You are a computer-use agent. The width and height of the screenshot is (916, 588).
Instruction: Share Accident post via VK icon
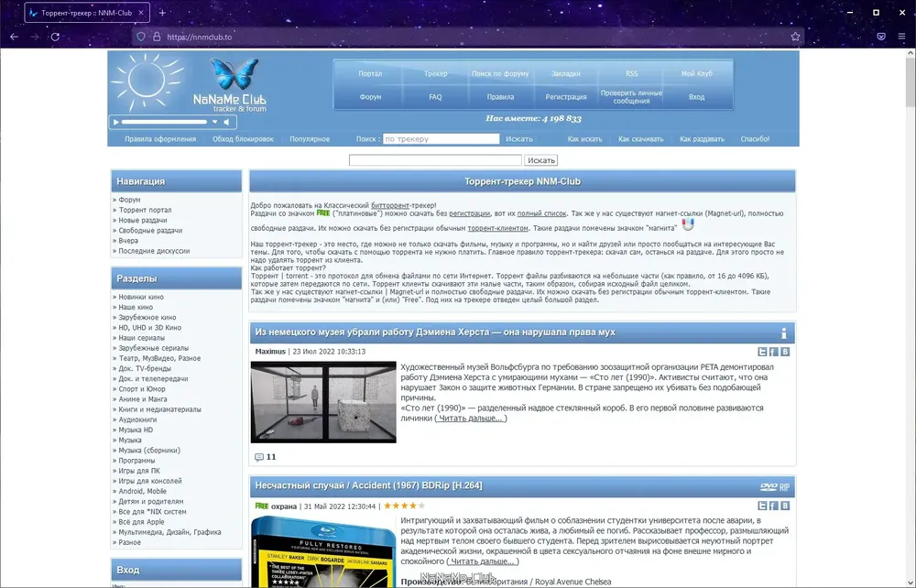tap(785, 506)
